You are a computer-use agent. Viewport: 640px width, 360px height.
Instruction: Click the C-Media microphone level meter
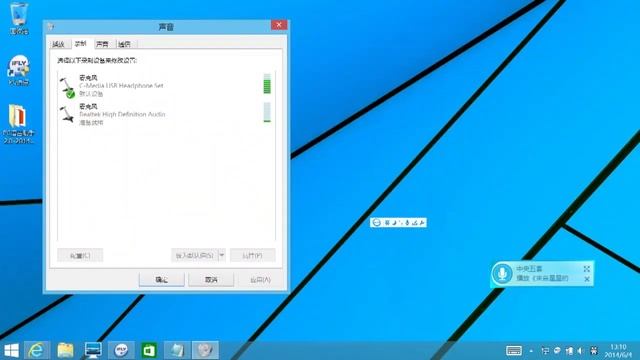point(267,84)
